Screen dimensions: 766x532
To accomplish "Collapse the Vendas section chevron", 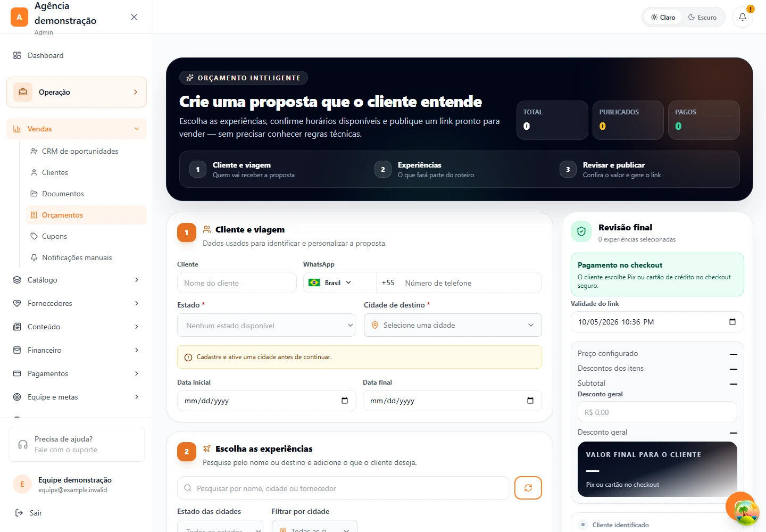I will [137, 129].
